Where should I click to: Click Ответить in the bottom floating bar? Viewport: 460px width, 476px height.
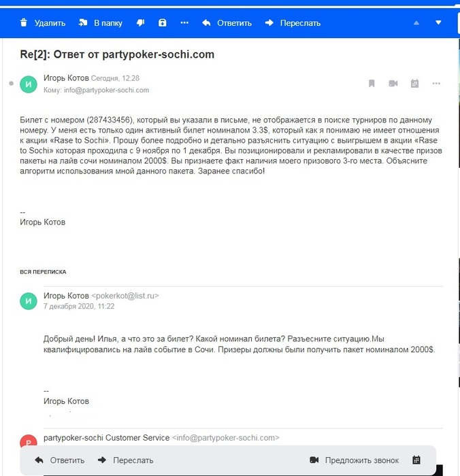click(60, 460)
